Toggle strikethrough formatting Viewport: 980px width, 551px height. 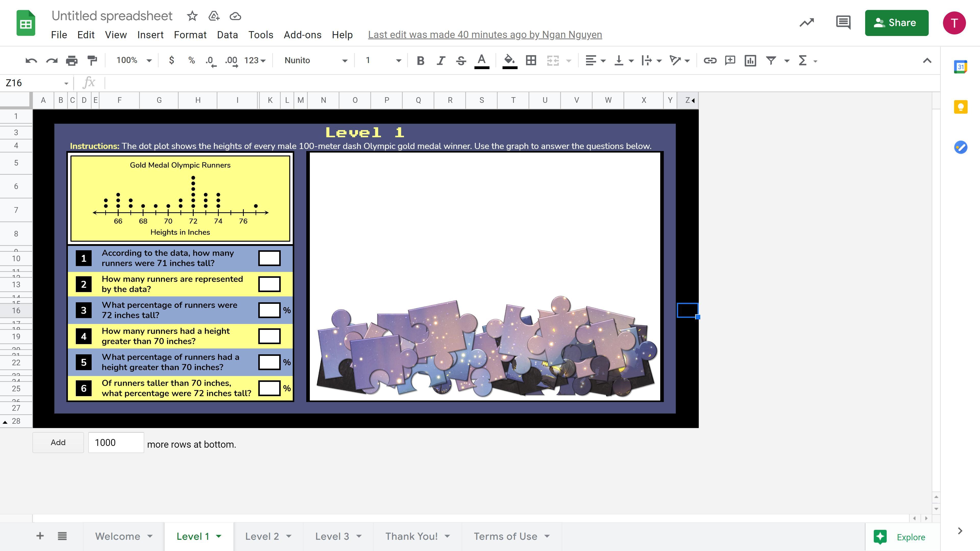click(x=461, y=60)
